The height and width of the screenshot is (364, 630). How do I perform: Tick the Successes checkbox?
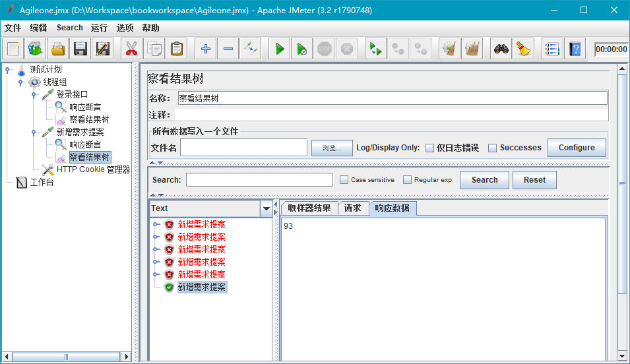tap(492, 148)
